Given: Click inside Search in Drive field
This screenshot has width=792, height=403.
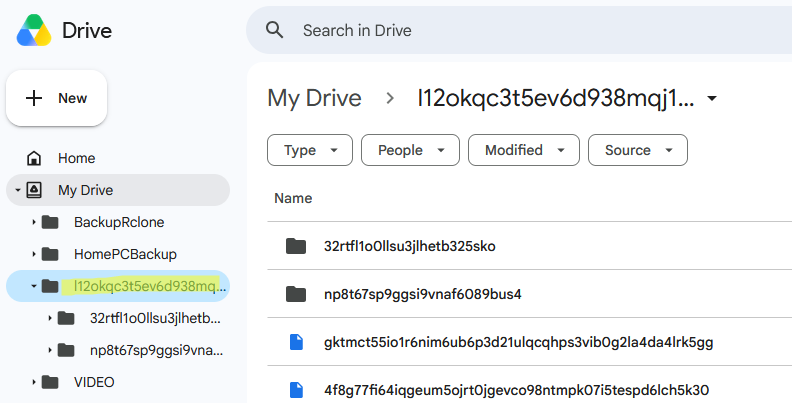Looking at the screenshot, I should coord(519,30).
